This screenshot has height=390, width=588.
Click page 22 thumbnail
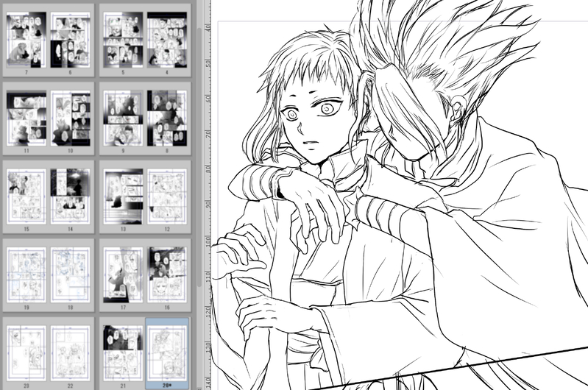[70, 353]
